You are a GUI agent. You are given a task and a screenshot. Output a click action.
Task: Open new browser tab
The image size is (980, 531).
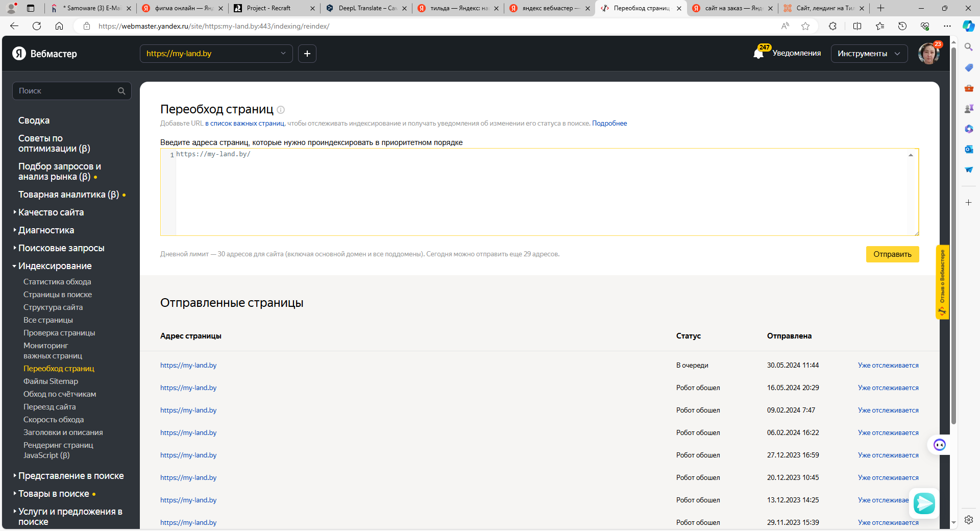880,8
